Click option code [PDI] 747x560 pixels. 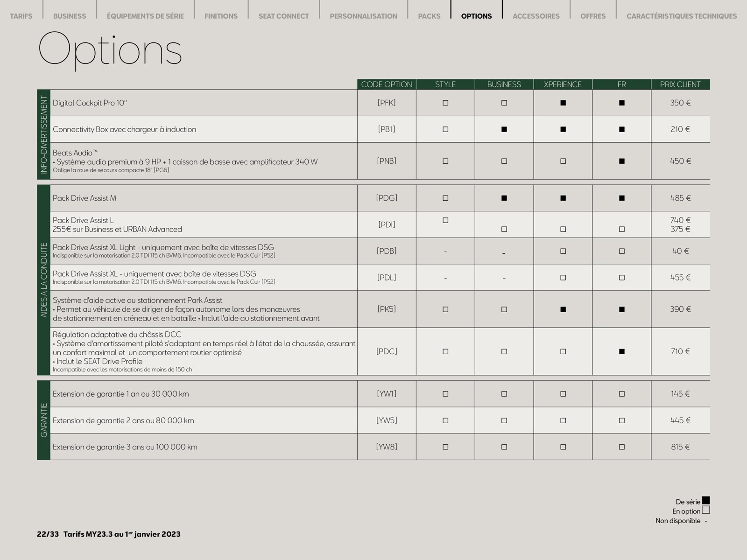click(387, 224)
